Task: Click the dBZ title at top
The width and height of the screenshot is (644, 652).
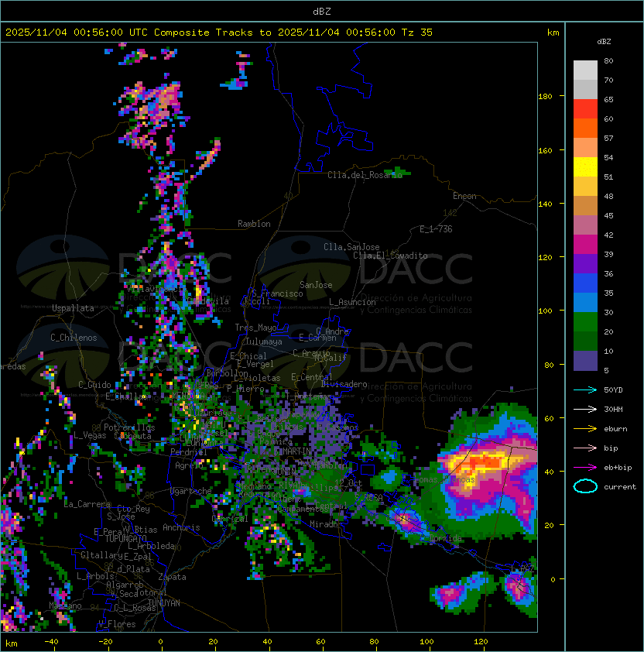Action: (x=322, y=11)
